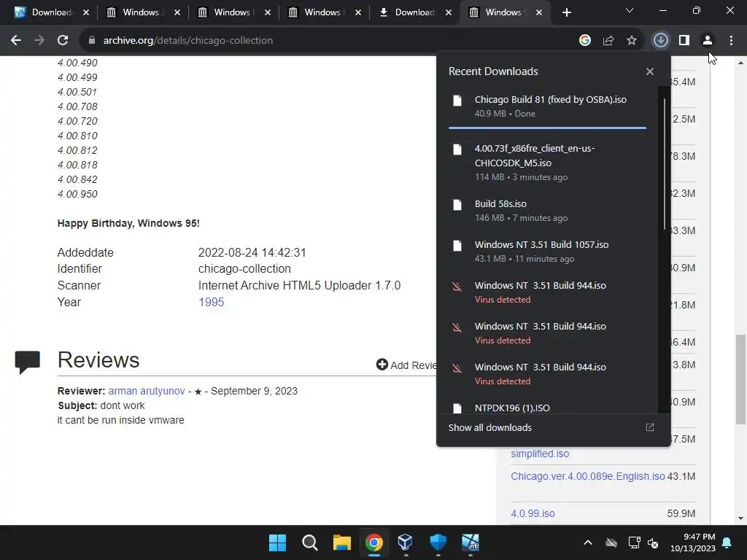Screen dimensions: 747x560
Task: Open the side panel button
Action: (684, 41)
